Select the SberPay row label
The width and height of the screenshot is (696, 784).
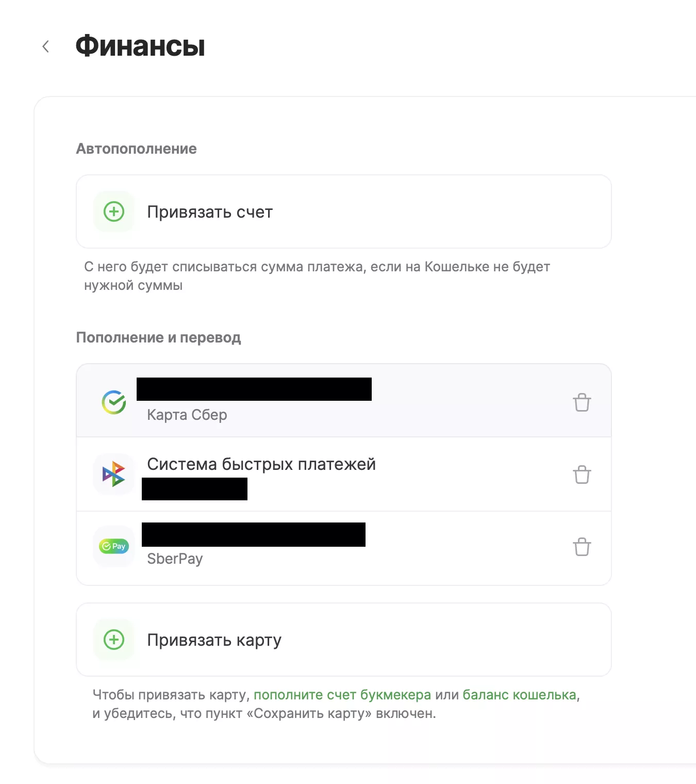click(x=175, y=559)
